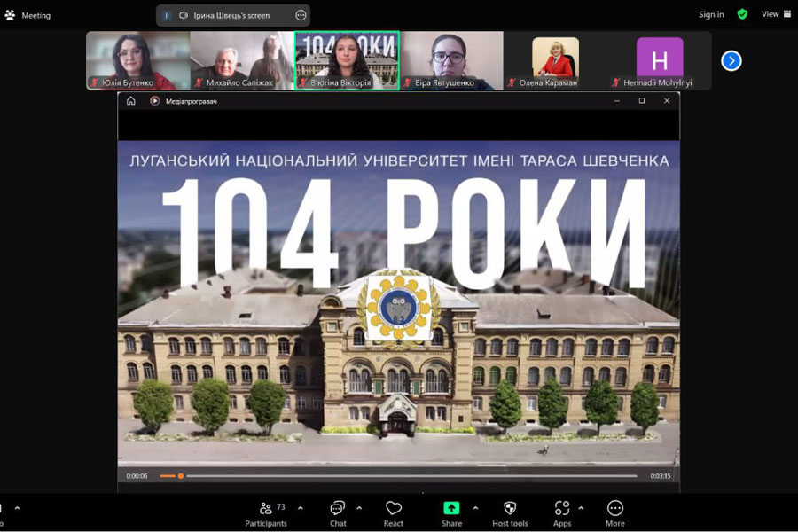The width and height of the screenshot is (798, 532).
Task: Open Host tools
Action: point(510,513)
